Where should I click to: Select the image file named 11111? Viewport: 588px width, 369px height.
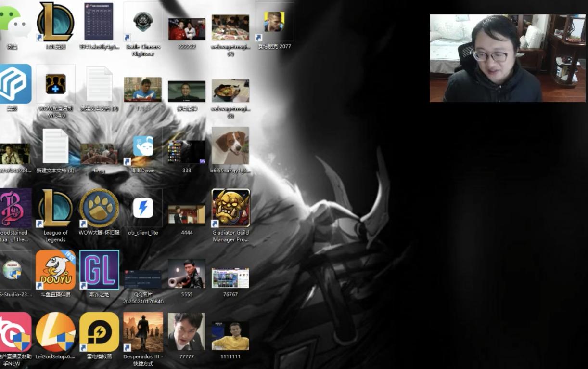click(x=143, y=90)
